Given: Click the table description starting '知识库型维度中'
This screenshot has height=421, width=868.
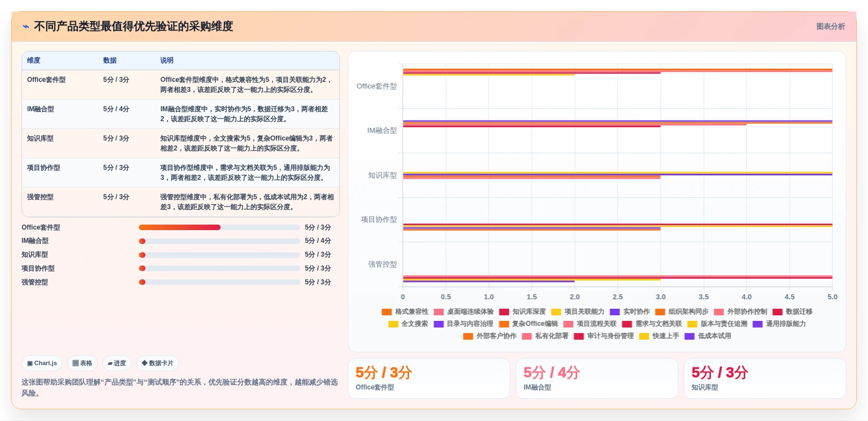Looking at the screenshot, I should point(247,143).
